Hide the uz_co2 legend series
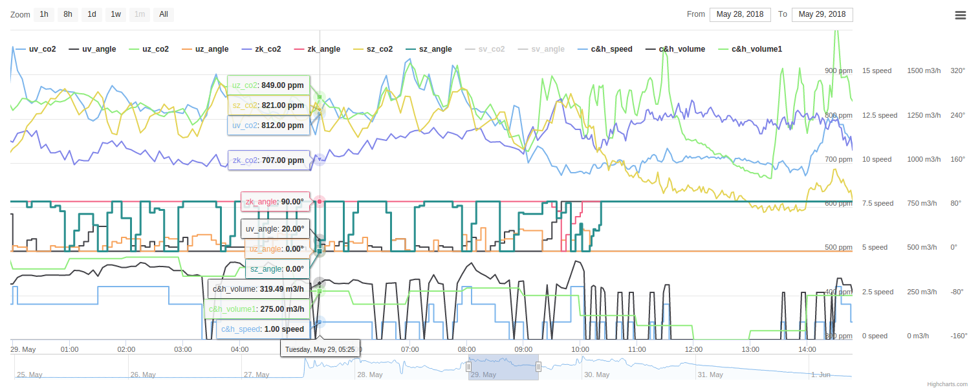Viewport: 980px width, 392px height. (x=149, y=49)
